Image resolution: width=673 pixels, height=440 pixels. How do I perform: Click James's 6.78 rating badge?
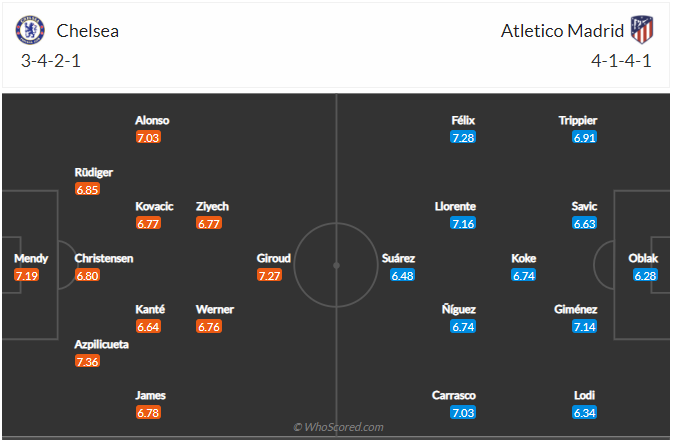coord(148,412)
